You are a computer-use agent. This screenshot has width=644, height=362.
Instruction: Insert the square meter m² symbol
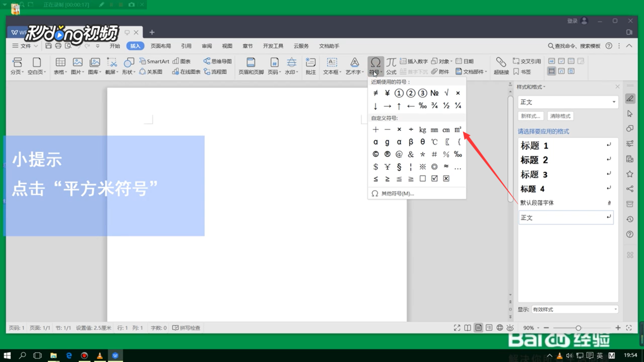click(458, 130)
